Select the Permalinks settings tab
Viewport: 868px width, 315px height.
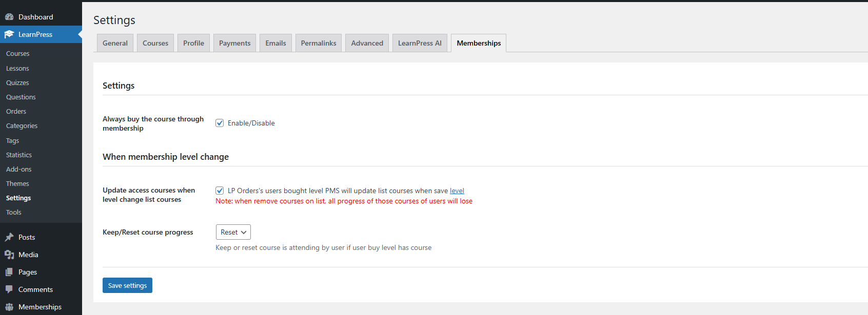(319, 43)
